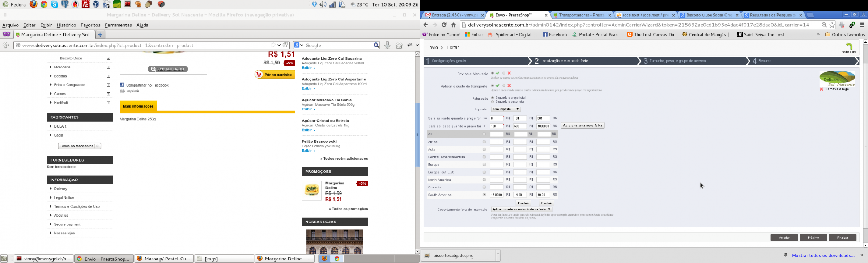Screen dimensions: 868x263
Task: Go to wizard step Tamanho, peso, e grupo de acesso
Action: tap(677, 61)
